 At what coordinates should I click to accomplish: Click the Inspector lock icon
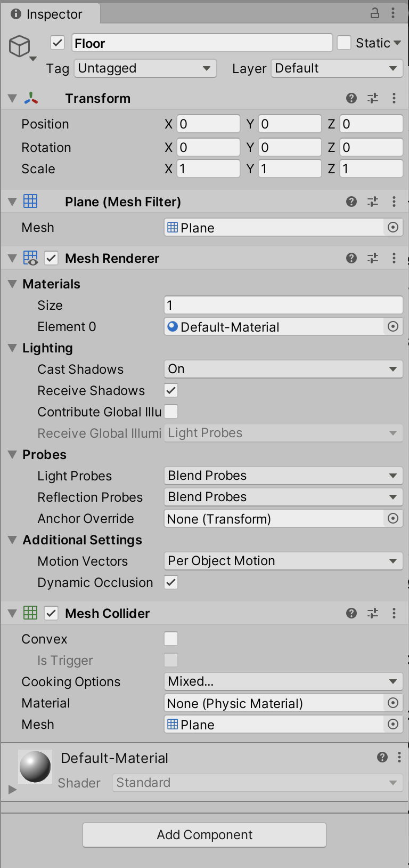[x=375, y=13]
